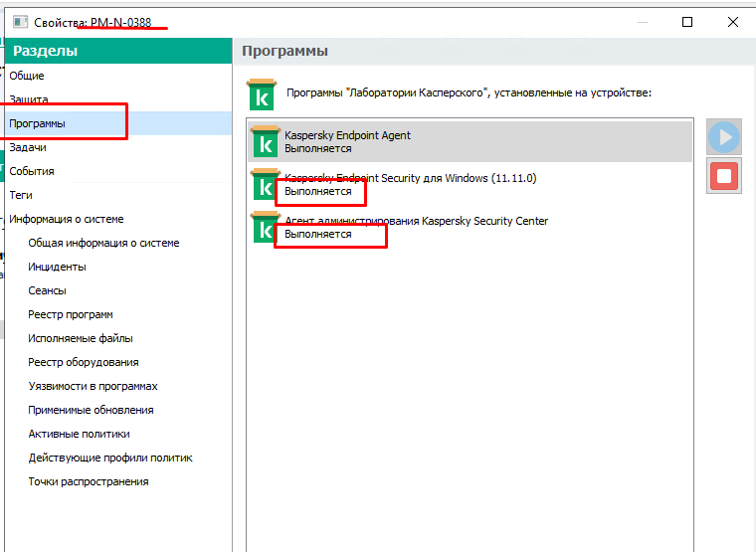Select Агент администрирования Kaspersky Security Center text

click(x=417, y=221)
